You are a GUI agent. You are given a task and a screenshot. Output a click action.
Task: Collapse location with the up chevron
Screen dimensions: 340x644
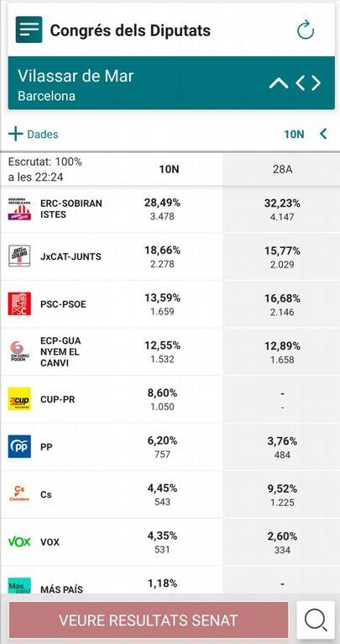point(279,83)
